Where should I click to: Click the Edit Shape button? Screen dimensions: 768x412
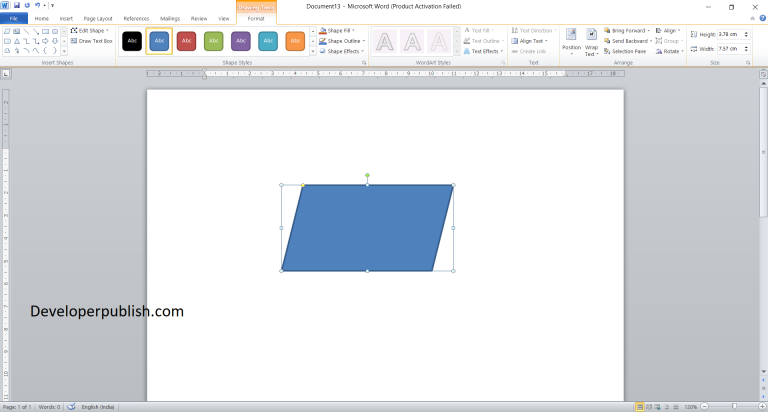click(x=91, y=30)
